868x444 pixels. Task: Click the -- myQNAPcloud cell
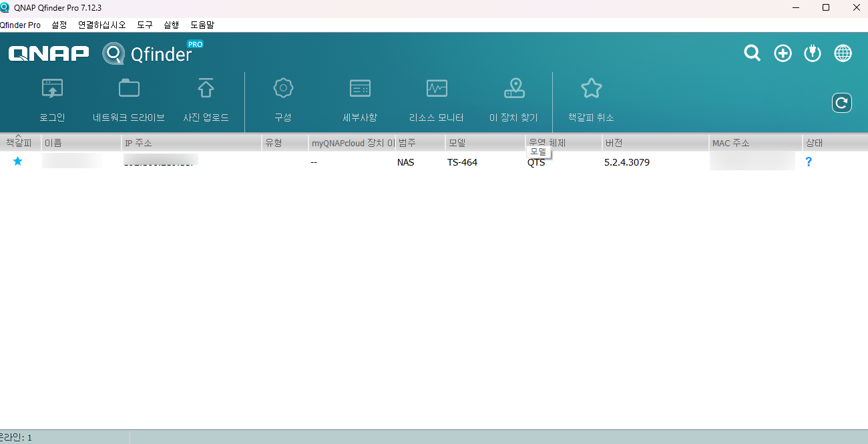(314, 162)
